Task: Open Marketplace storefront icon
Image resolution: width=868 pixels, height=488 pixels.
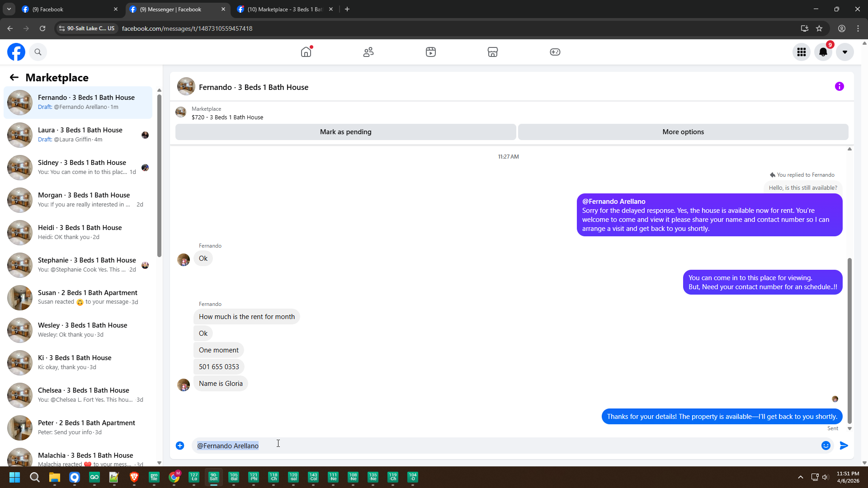Action: tap(493, 52)
